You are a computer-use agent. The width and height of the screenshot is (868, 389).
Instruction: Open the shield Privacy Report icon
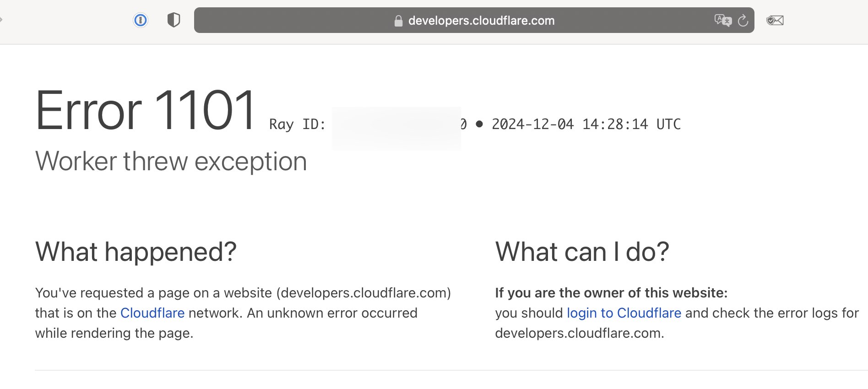point(174,20)
